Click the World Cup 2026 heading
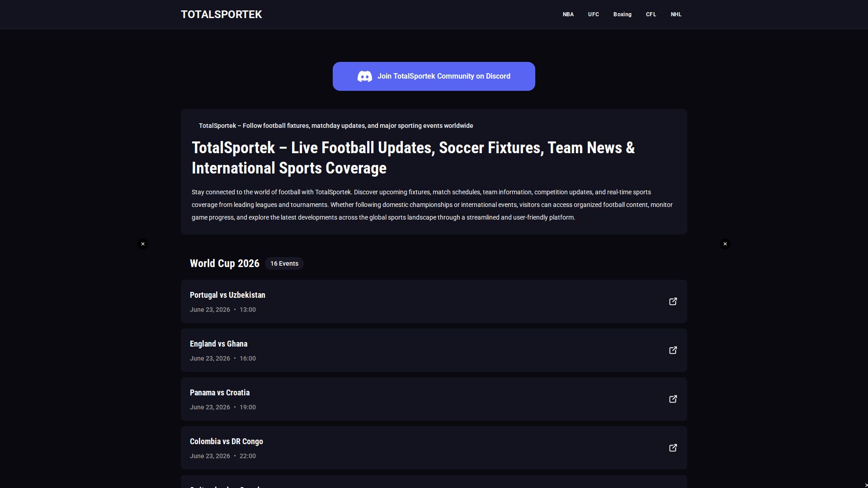 [x=225, y=263]
